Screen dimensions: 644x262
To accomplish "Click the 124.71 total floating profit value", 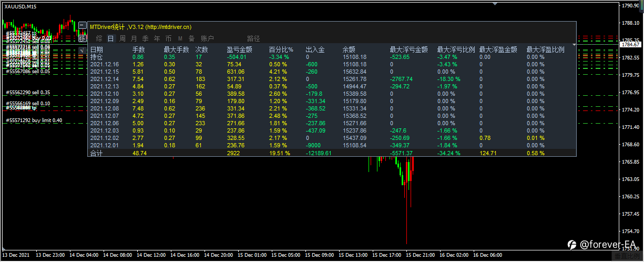I will click(x=488, y=153).
